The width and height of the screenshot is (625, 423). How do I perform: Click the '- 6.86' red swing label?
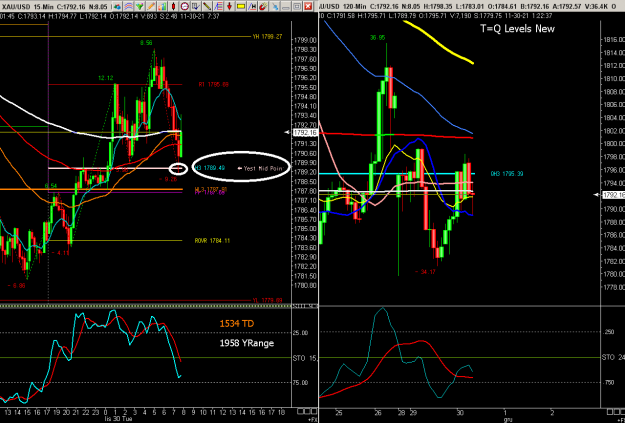coord(16,286)
